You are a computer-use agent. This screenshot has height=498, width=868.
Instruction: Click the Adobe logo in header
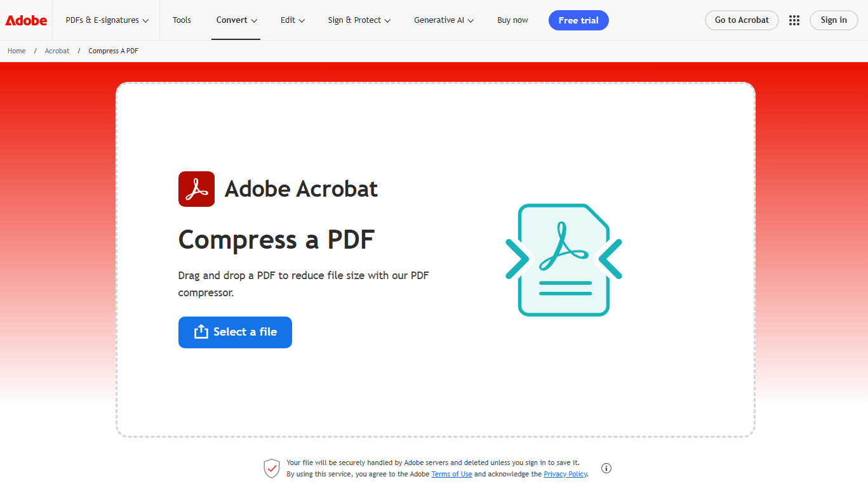(26, 20)
